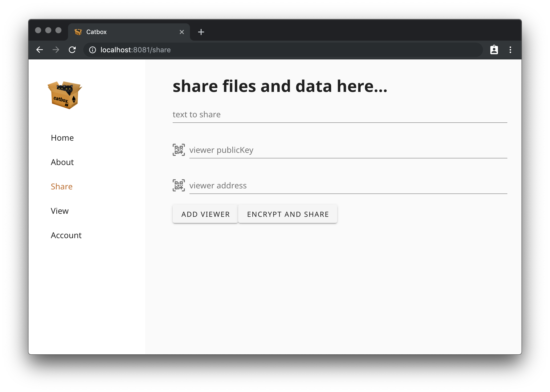Click the browser profile icon
Viewport: 550px width, 392px height.
click(494, 50)
